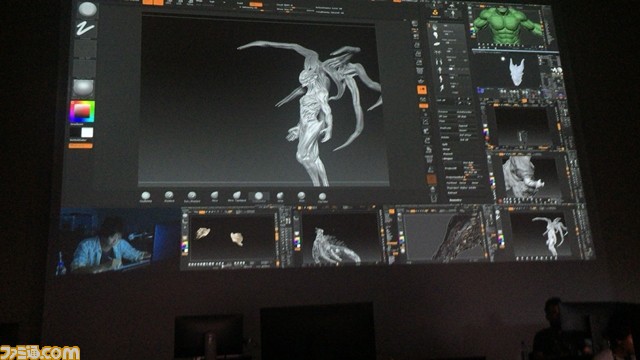Click the gold tool icon atop the right panel
This screenshot has height=360, width=640.
pyautogui.click(x=435, y=14)
